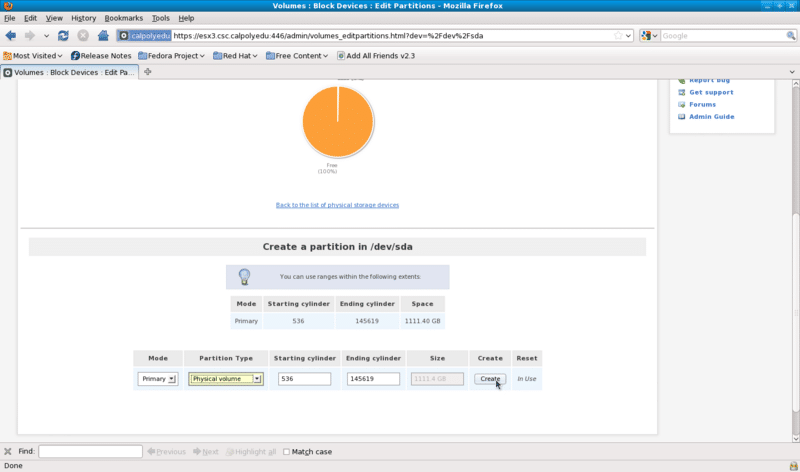Go to the browser Home page icon
800x472 pixels.
(103, 35)
